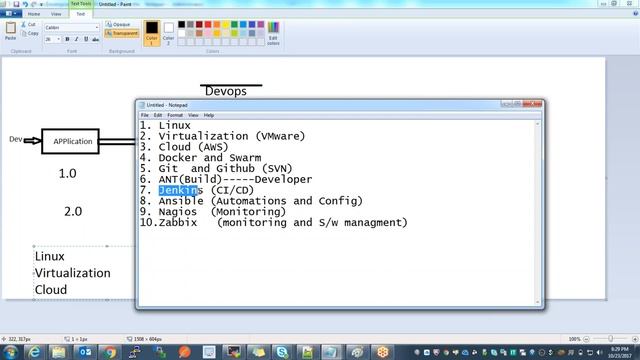
Task: Click the taskbar clock showing time
Action: click(620, 352)
